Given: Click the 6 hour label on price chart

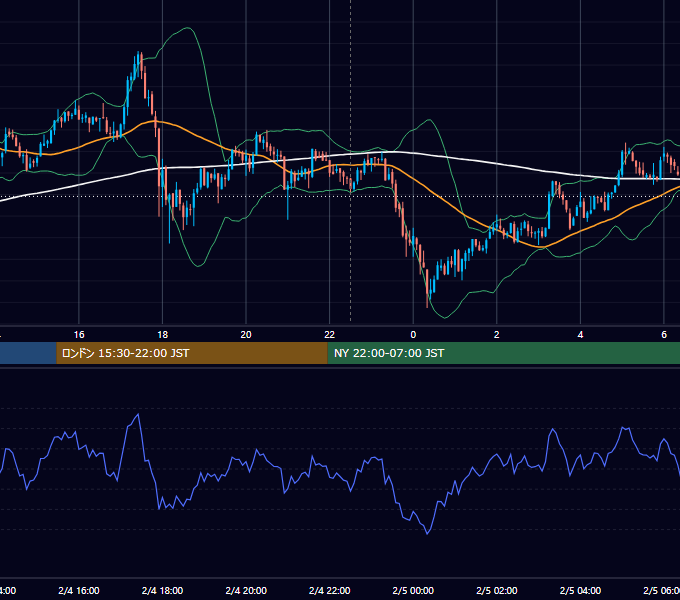Looking at the screenshot, I should 664,335.
